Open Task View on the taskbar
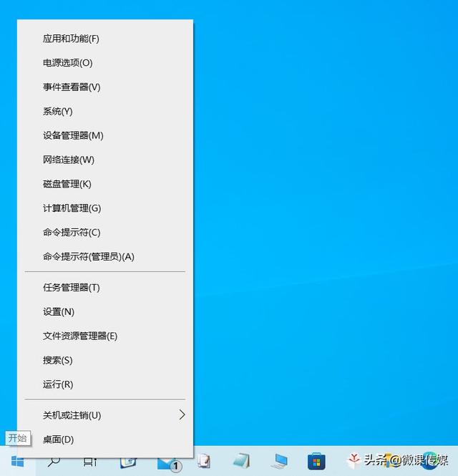458x476 pixels. click(x=90, y=462)
